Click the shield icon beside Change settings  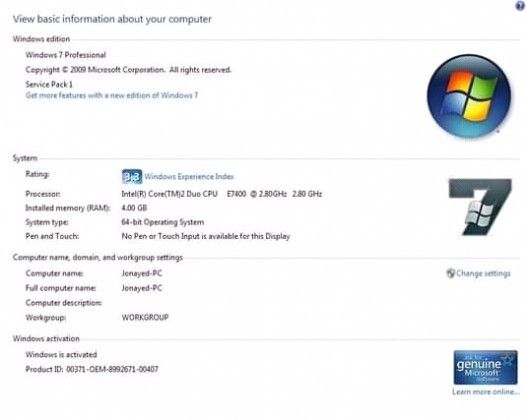pos(451,273)
